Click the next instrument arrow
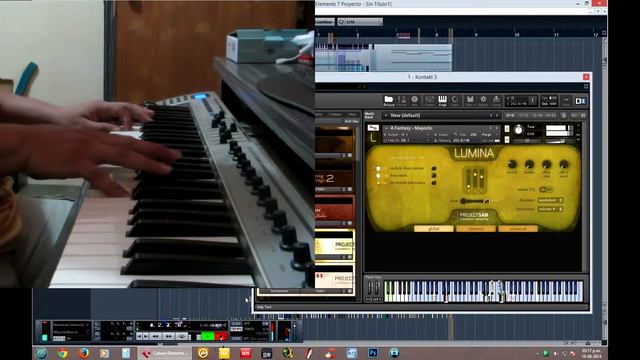The image size is (640, 360). tap(497, 128)
